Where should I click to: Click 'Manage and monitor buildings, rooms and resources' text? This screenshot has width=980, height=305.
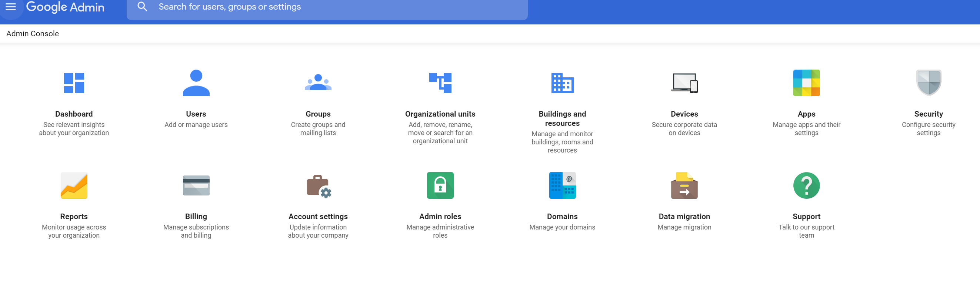[x=562, y=142]
